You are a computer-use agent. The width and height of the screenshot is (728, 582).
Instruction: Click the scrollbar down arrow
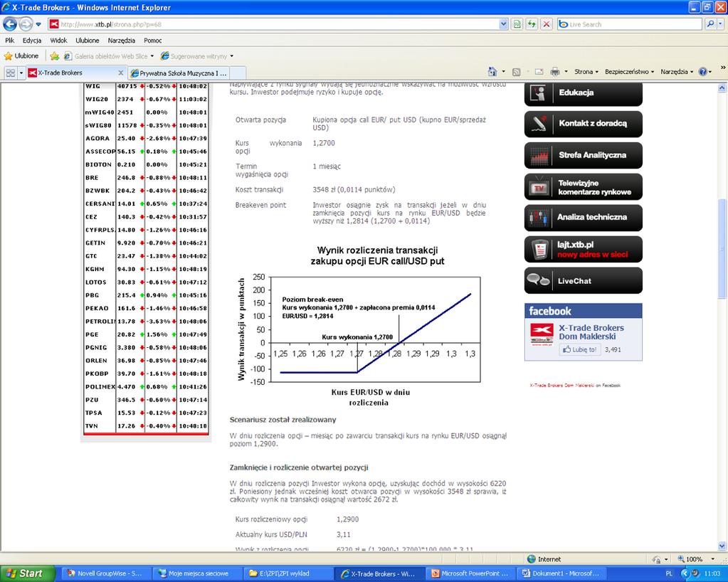(722, 546)
